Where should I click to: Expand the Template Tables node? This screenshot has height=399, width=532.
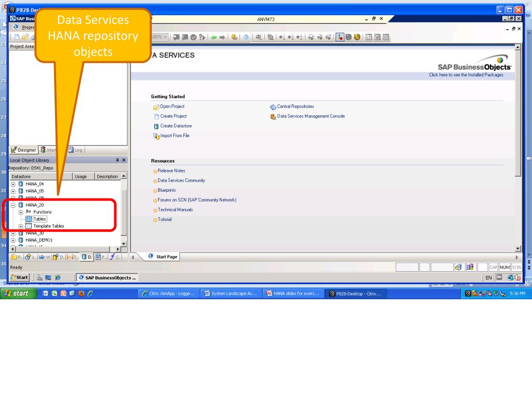click(21, 227)
